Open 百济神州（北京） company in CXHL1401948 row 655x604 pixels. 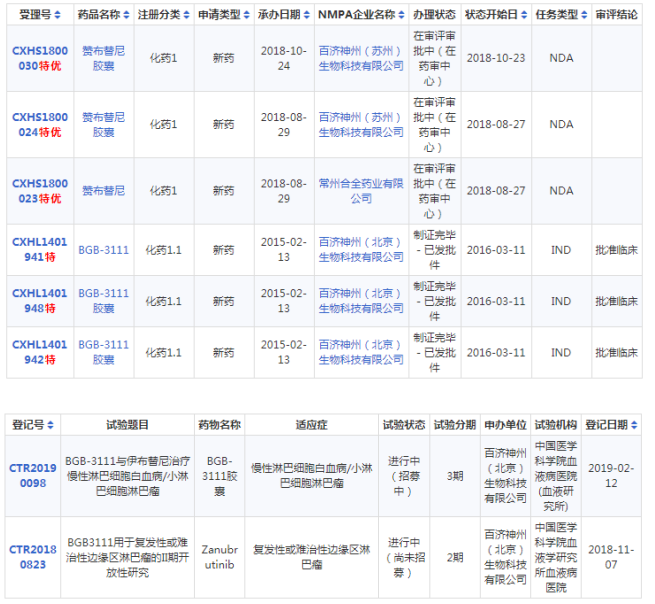(x=361, y=301)
